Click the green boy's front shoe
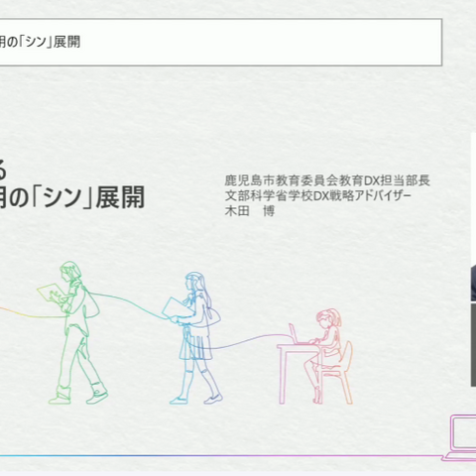The width and height of the screenshot is (476, 476). 97,393
